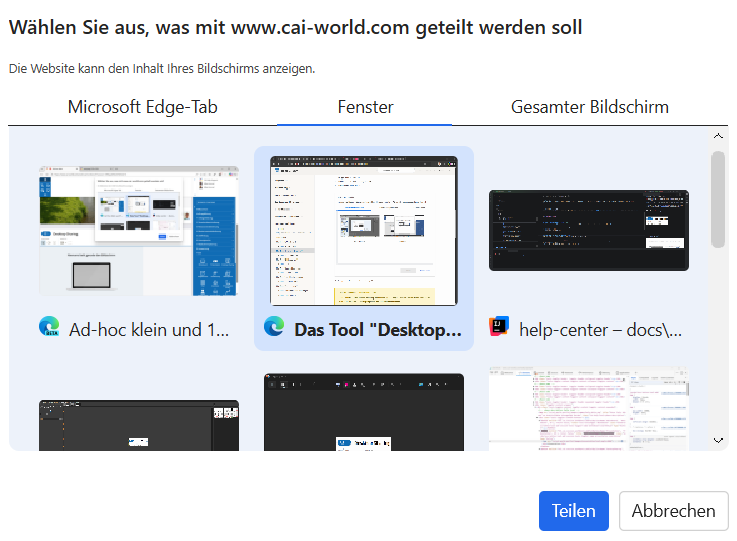Choose the bottom-middle dark window thumbnail
The width and height of the screenshot is (737, 541).
coord(364,412)
